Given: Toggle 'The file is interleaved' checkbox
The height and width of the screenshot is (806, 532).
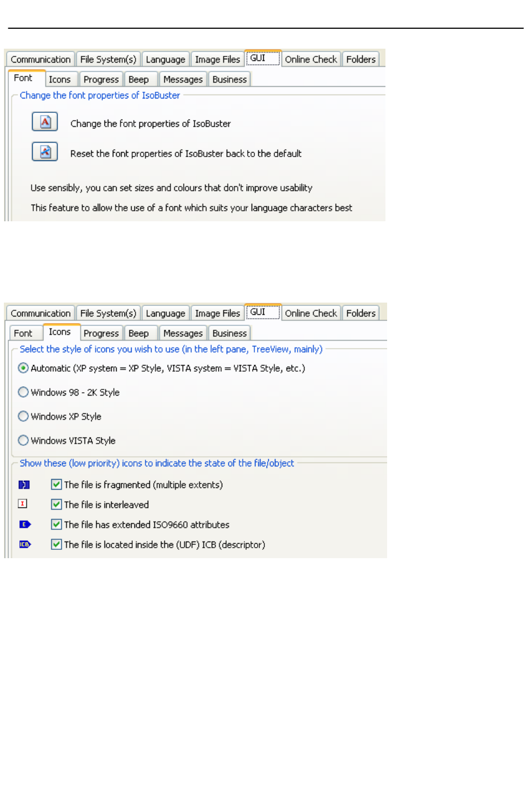Looking at the screenshot, I should tap(56, 505).
